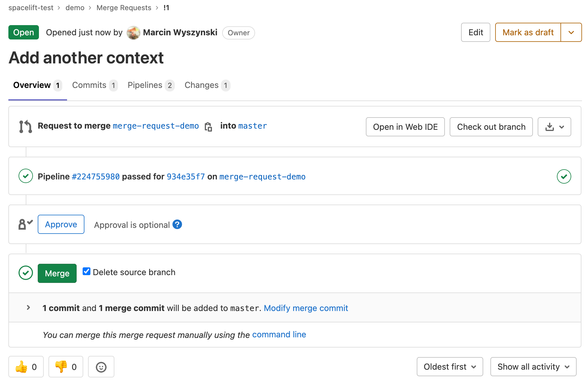Click the thumbs down reaction
Screen dimensions: 588x381
pyautogui.click(x=66, y=367)
